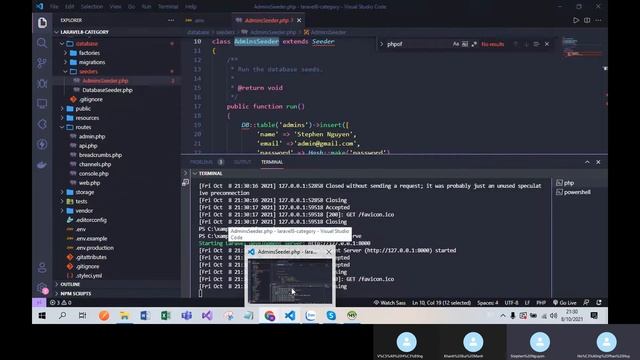
Task: Open the Manage gear icon
Action: [42, 288]
